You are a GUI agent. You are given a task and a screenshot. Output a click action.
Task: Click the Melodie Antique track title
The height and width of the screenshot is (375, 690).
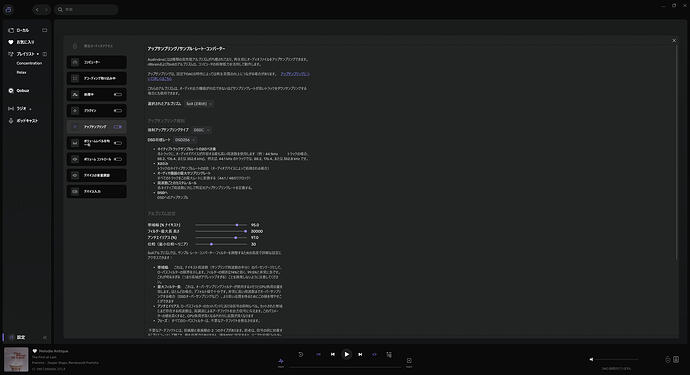coord(54,351)
